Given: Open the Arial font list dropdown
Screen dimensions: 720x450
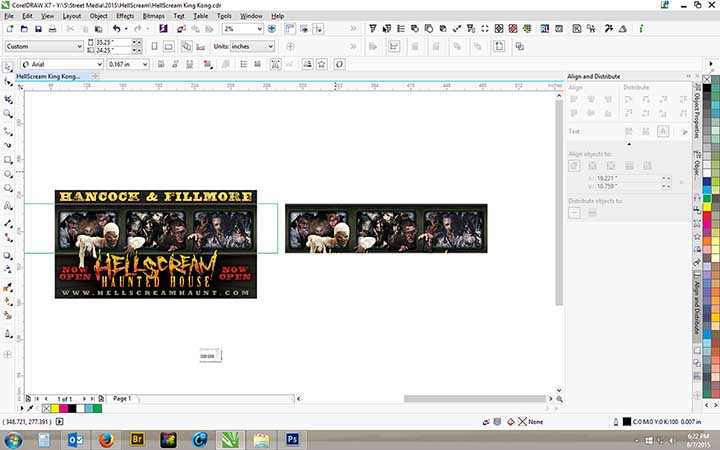Looking at the screenshot, I should 100,64.
